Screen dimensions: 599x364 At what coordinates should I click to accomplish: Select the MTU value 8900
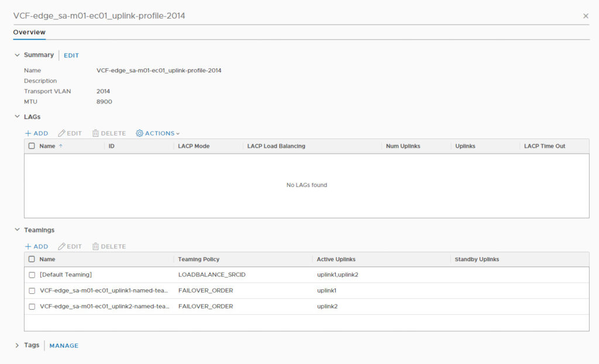104,102
